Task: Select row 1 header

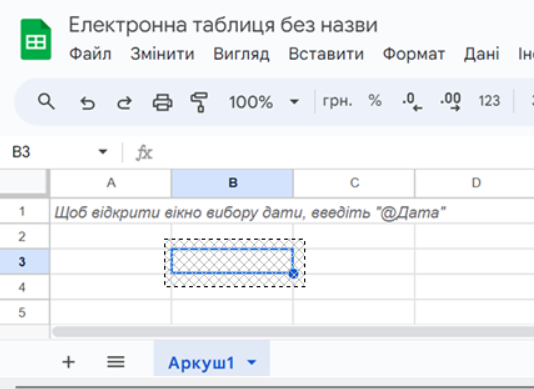Action: pos(24,211)
